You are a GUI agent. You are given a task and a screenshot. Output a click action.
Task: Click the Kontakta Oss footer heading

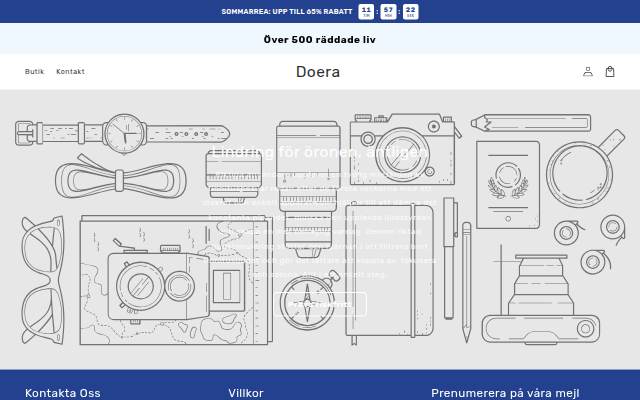point(62,393)
